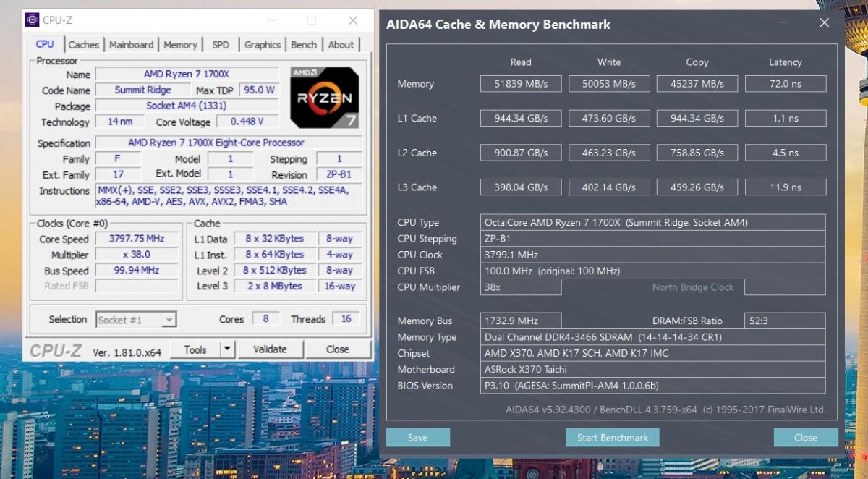Click Motherboard field ASRock X370 Taichi
The width and height of the screenshot is (868, 479).
pos(653,369)
